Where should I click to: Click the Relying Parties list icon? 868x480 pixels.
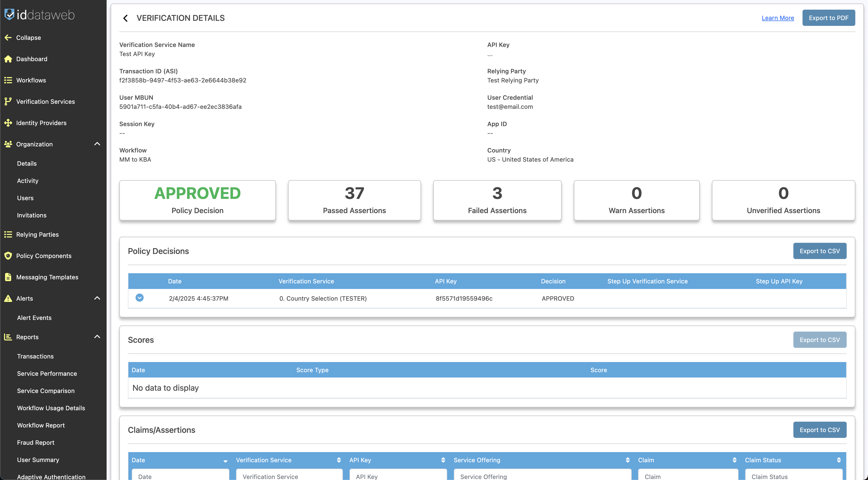[x=8, y=234]
